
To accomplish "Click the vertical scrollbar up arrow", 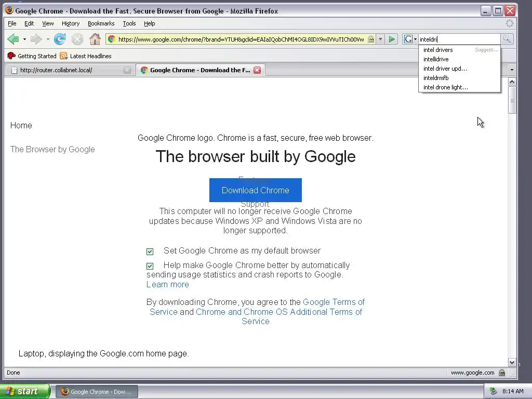I will pyautogui.click(x=512, y=82).
